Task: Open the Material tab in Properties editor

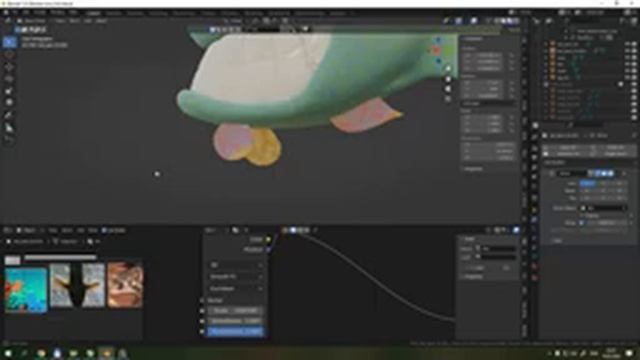Action: [x=535, y=267]
